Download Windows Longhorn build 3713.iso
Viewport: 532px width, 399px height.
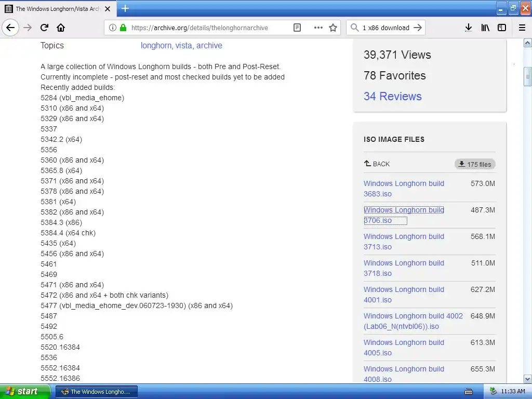click(404, 242)
